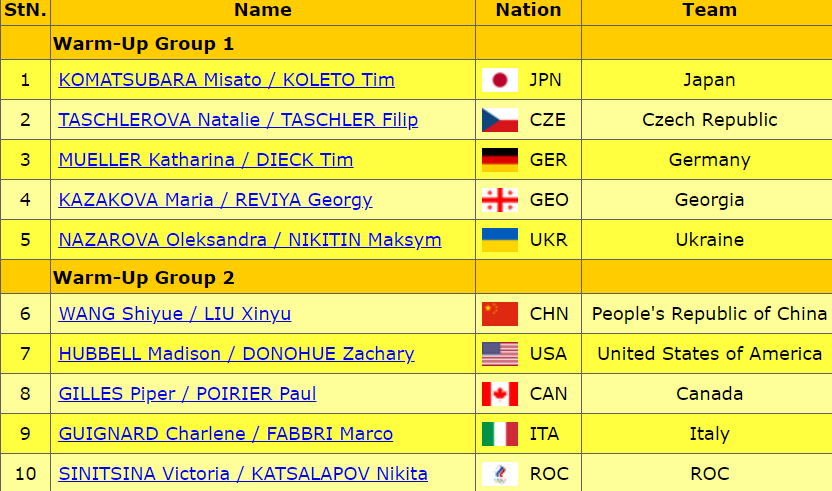832x491 pixels.
Task: Open SINITSINA Victoria / KATSALAPOV Nikita link
Action: [x=243, y=474]
